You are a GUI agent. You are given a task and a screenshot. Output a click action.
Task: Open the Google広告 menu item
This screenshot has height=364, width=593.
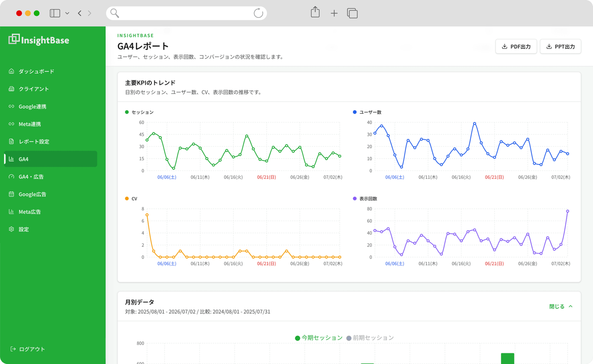coord(50,194)
